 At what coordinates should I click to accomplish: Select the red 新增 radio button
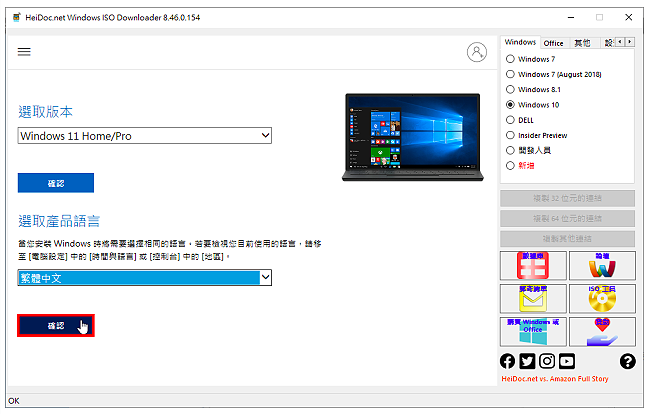(x=510, y=165)
